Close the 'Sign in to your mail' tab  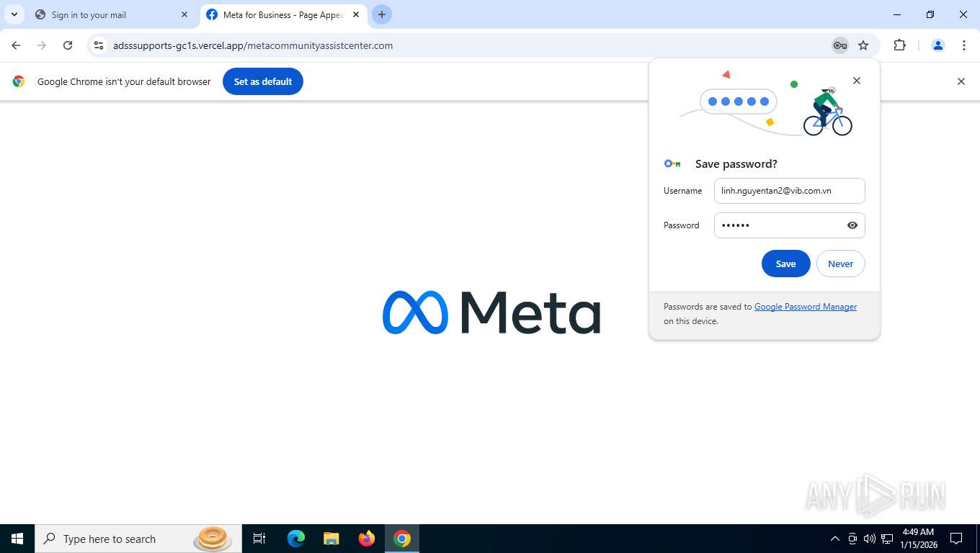tap(184, 14)
